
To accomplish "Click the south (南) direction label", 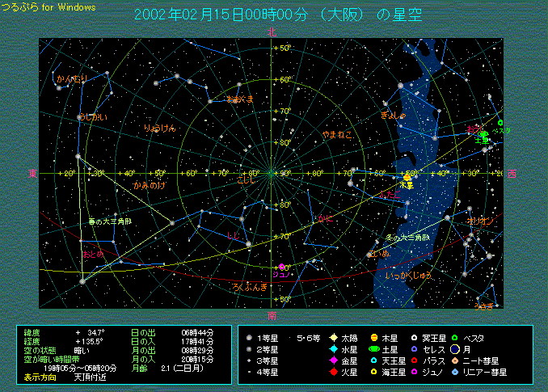I will click(272, 315).
